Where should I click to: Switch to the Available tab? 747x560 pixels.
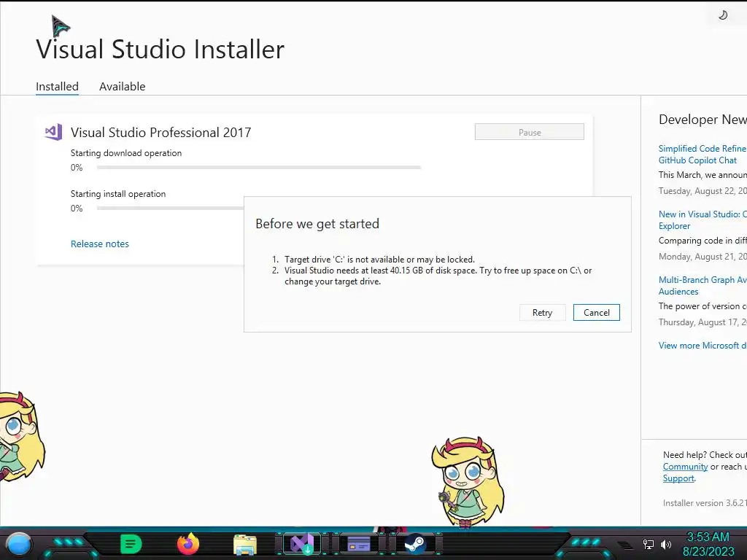tap(122, 87)
